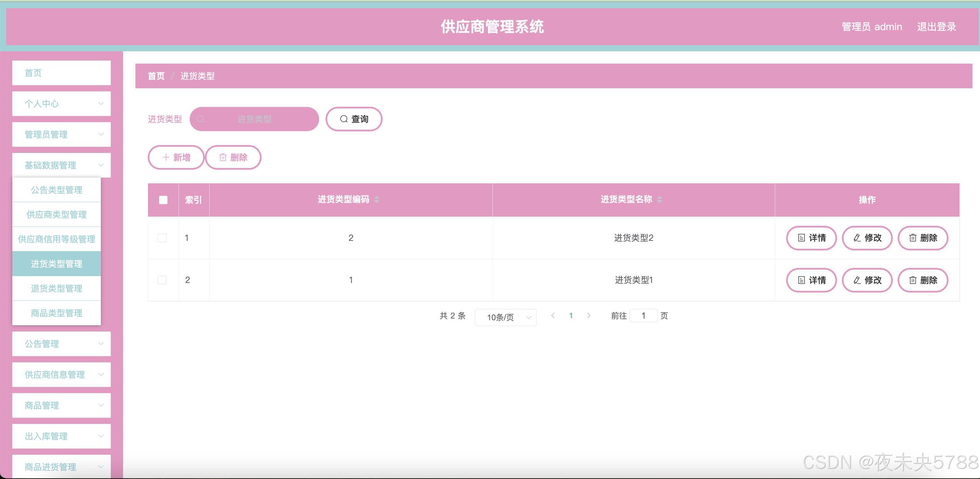
Task: Go to the next page arrow in pagination
Action: tap(588, 316)
